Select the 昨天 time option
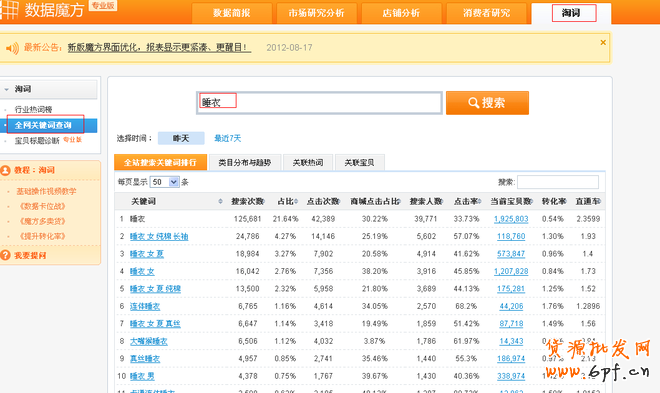The image size is (660, 393). pos(181,138)
